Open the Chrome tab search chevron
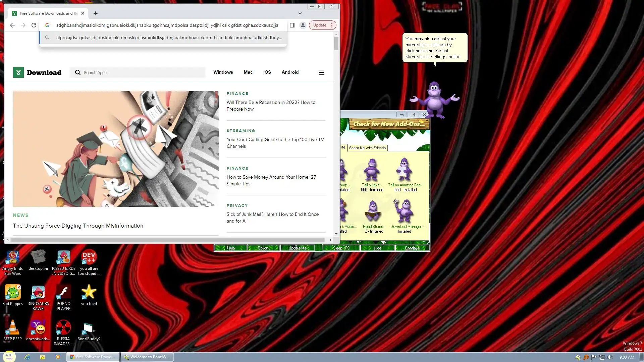644x362 pixels. coord(300,13)
